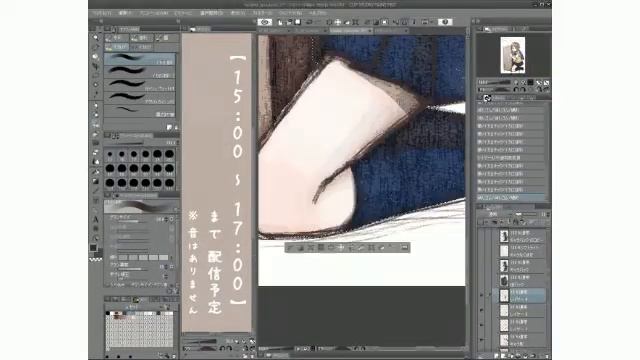
Task: Select the Gradient tool
Action: [96, 181]
